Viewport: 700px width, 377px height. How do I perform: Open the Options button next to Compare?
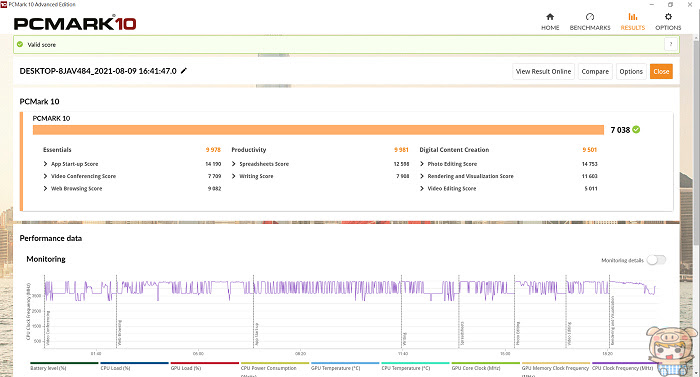pos(631,71)
